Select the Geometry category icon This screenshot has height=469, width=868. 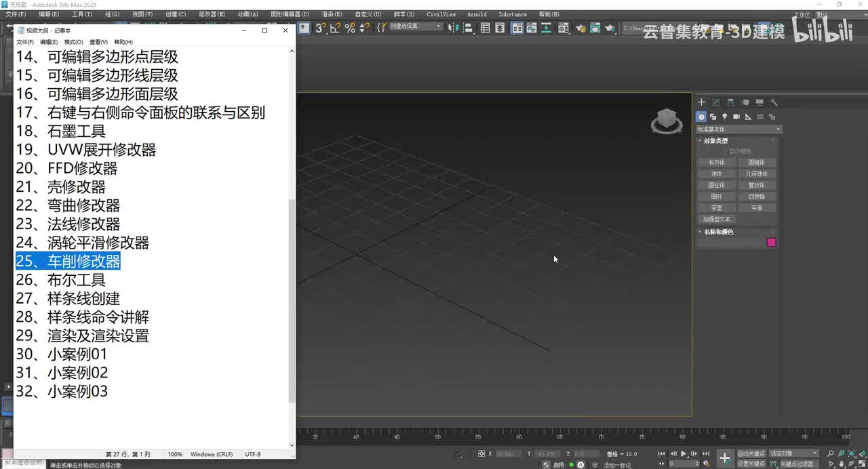[x=702, y=117]
